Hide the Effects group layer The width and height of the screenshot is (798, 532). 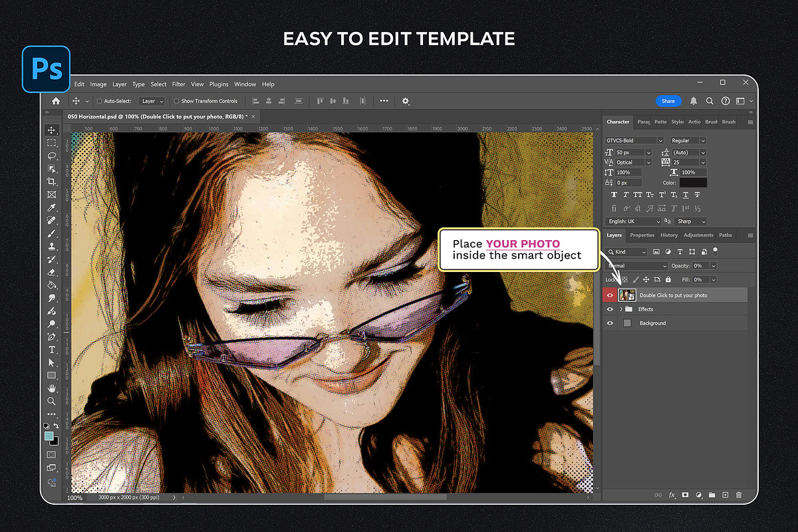pos(610,309)
